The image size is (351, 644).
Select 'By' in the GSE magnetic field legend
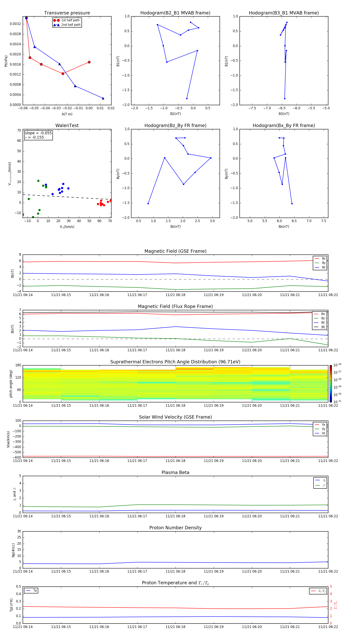tap(320, 263)
